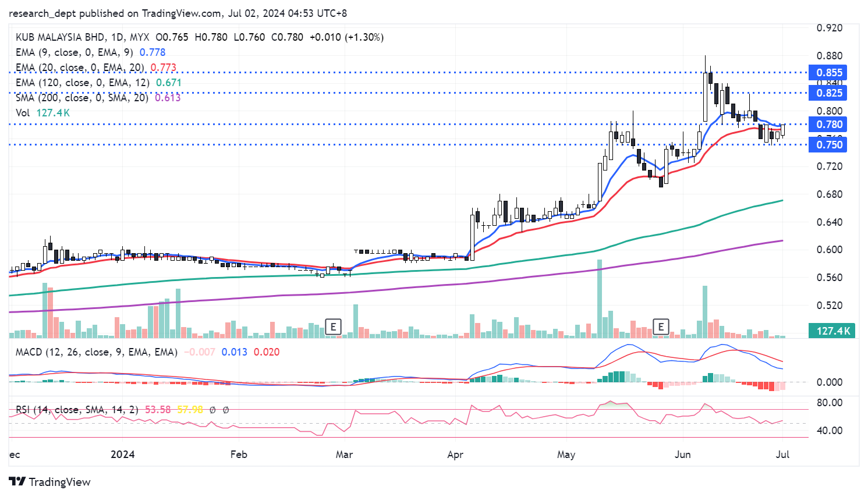Click the TradingView logo at bottom left

[x=50, y=482]
